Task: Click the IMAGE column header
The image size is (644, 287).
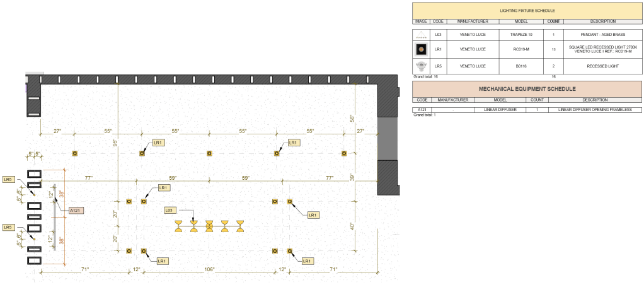Action: pyautogui.click(x=420, y=21)
